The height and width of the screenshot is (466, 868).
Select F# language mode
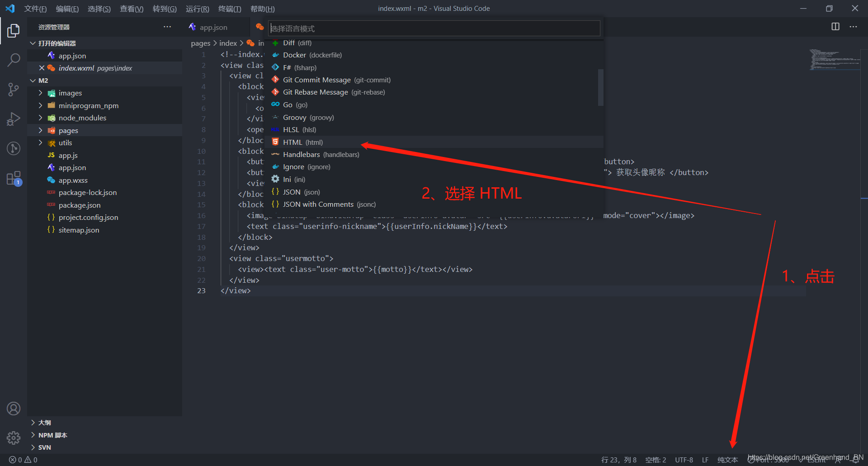click(x=434, y=67)
